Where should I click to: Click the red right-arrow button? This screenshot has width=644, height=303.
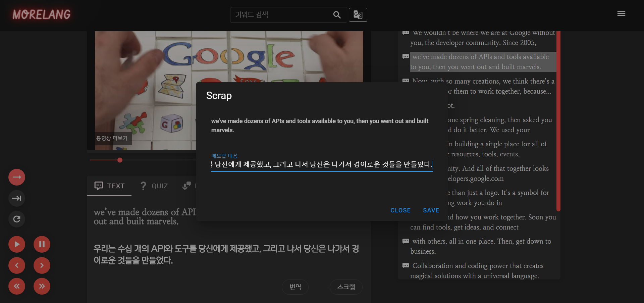pyautogui.click(x=17, y=177)
